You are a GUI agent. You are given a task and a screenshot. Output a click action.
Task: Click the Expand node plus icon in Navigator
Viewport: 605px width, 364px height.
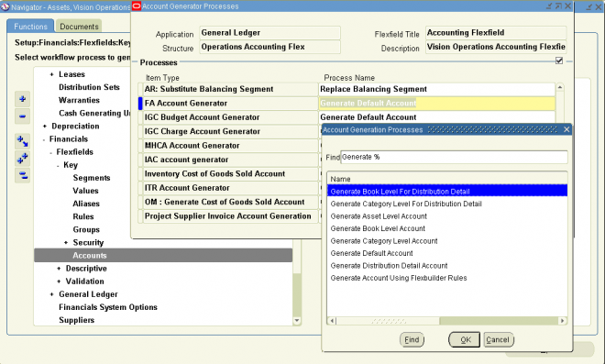(22, 99)
